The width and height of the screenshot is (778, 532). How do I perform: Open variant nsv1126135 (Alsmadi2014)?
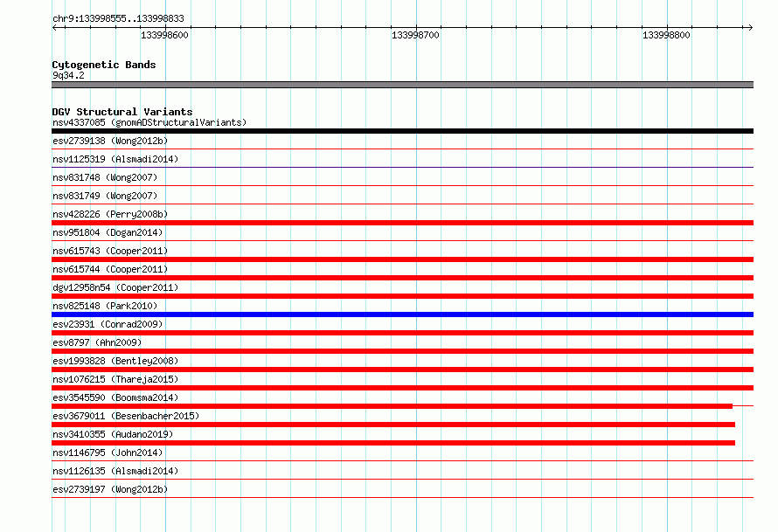click(x=115, y=471)
